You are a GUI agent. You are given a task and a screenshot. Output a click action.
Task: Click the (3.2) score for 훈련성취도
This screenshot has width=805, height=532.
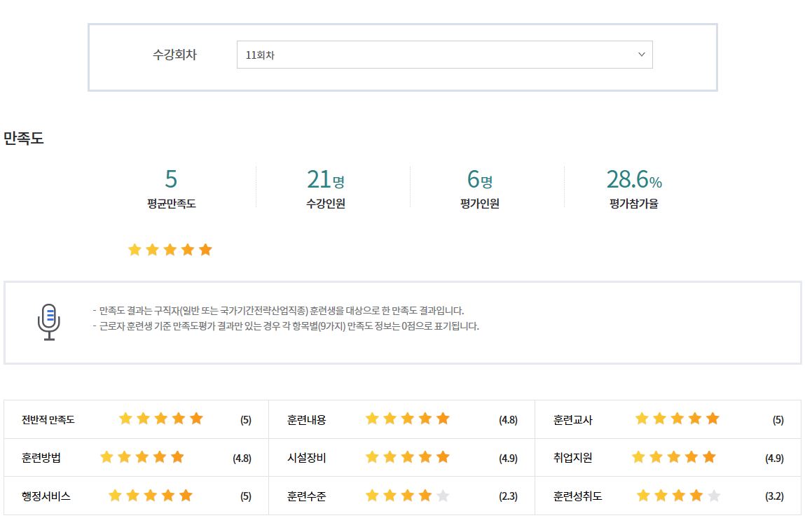(774, 496)
